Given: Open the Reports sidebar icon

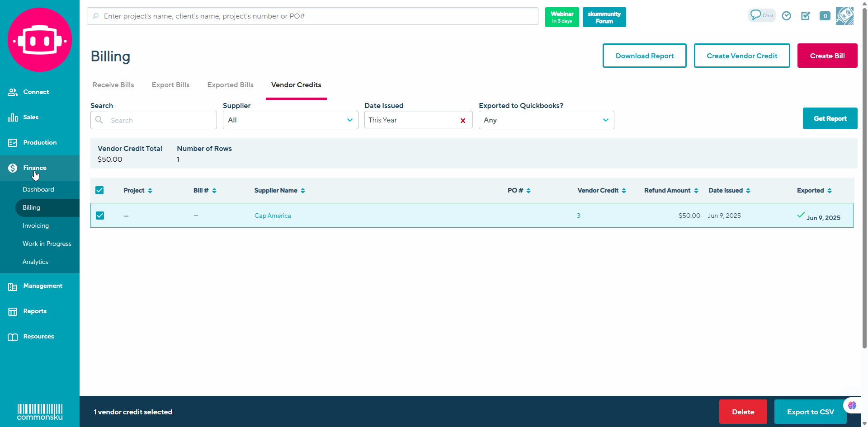Looking at the screenshot, I should 13,311.
